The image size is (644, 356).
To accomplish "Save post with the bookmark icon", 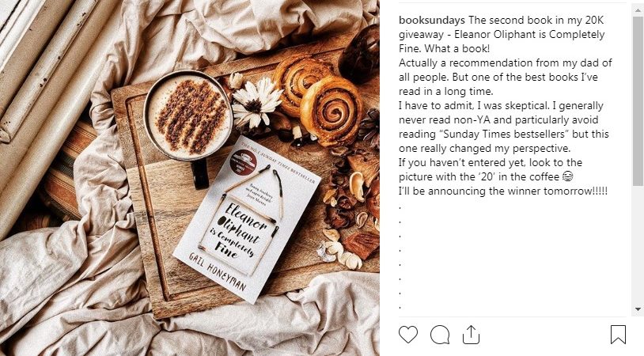I will tap(618, 334).
